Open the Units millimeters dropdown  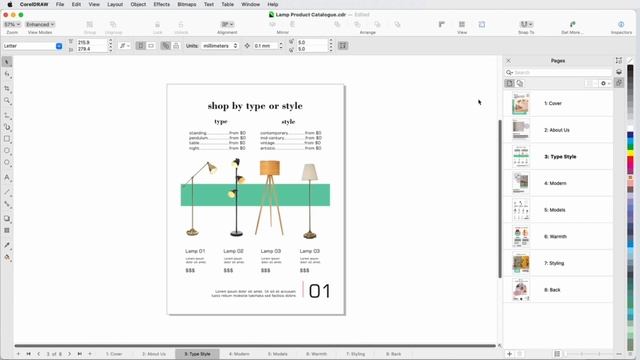pos(220,46)
